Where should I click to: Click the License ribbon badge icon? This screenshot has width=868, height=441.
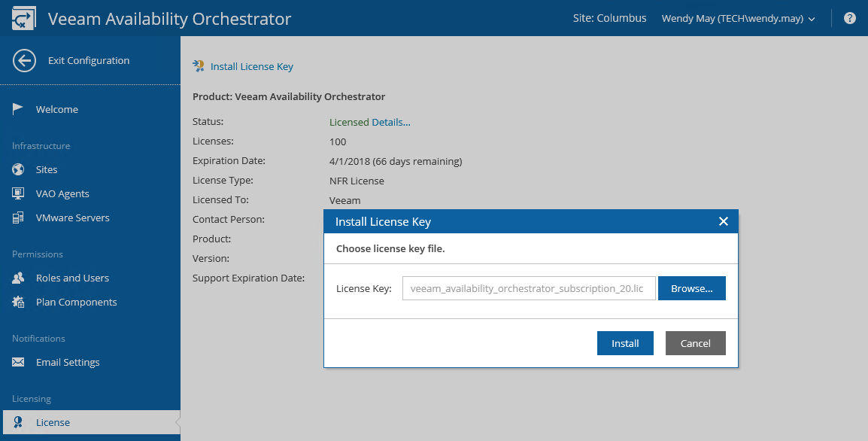[18, 422]
